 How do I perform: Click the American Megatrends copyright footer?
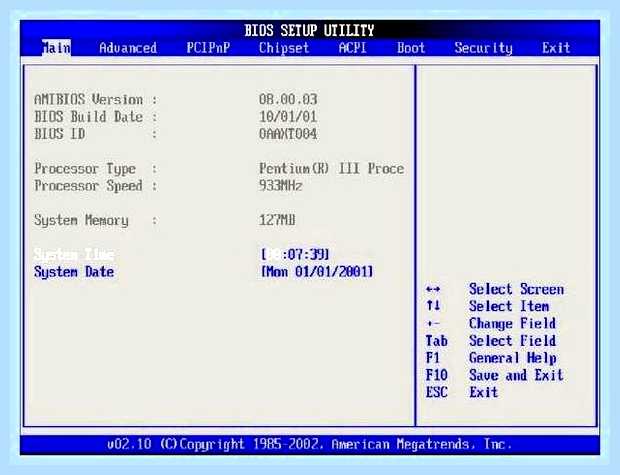point(310,444)
